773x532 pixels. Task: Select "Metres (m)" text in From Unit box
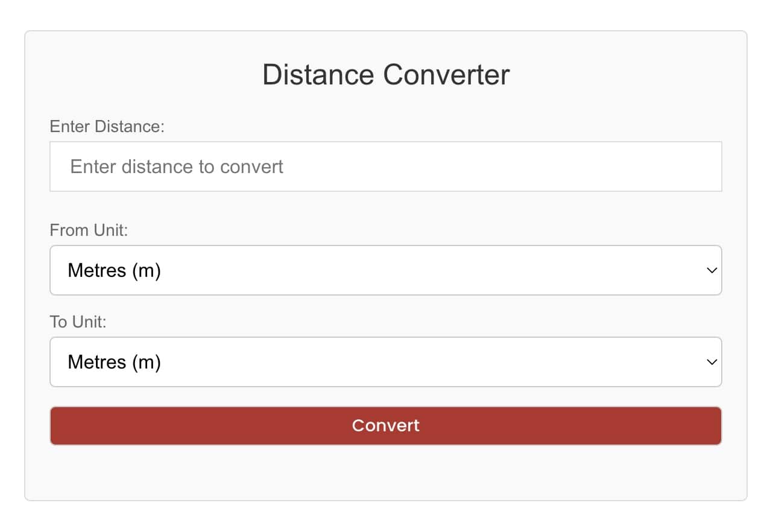(114, 270)
